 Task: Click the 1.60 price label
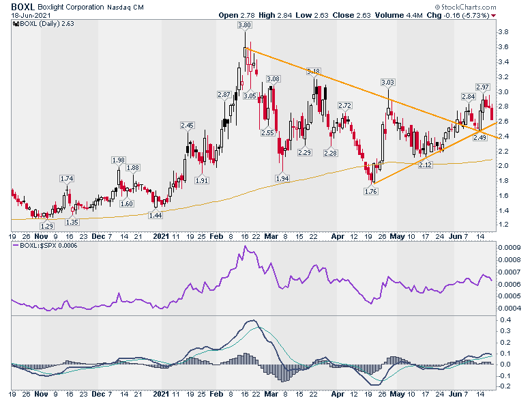127,203
